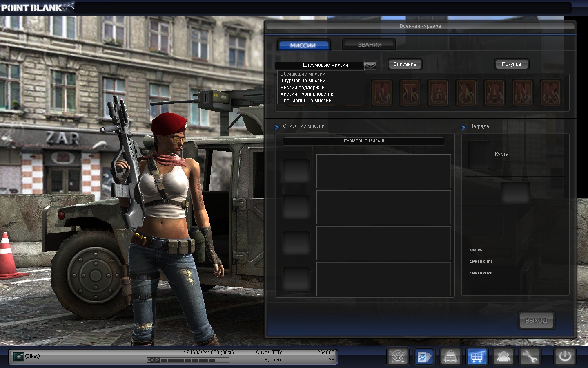Choose Штурмовые миссии from the list

303,81
